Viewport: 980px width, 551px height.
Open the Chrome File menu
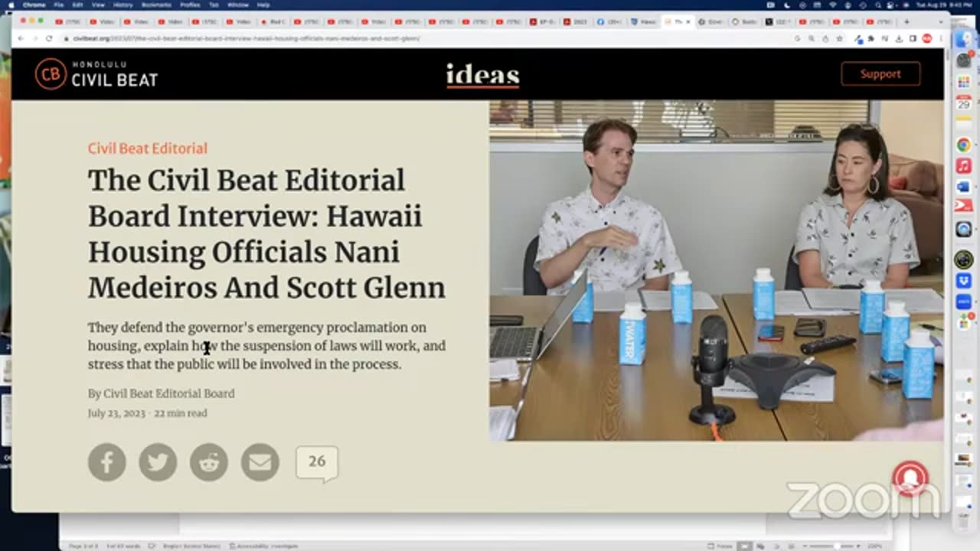click(58, 5)
